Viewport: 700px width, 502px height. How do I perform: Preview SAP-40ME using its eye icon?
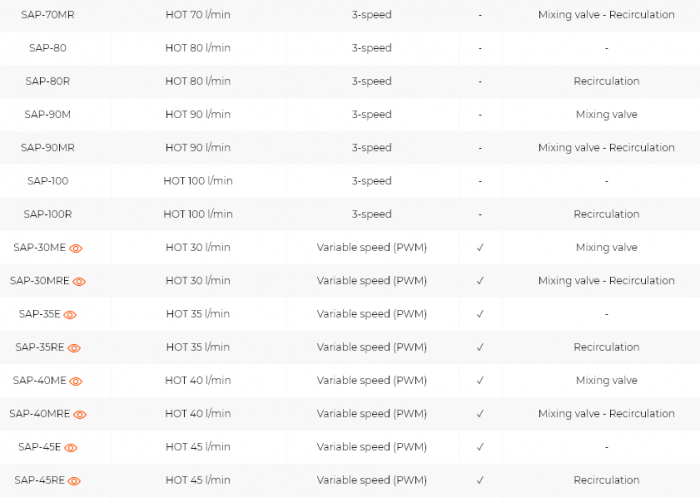pos(75,381)
